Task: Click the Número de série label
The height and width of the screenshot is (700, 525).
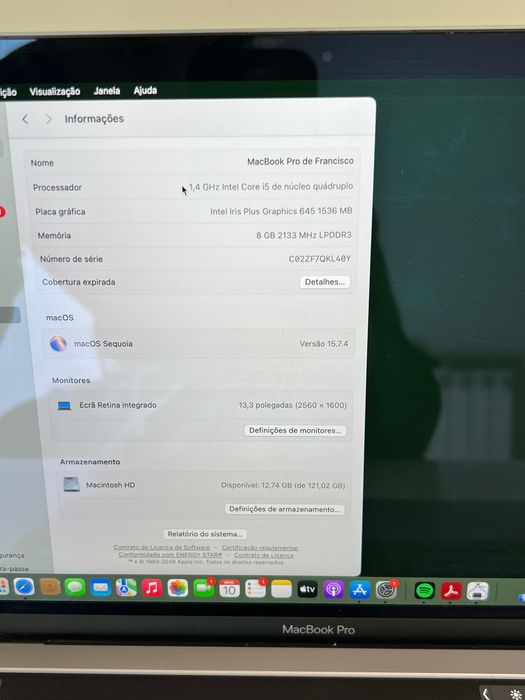Action: coord(71,259)
